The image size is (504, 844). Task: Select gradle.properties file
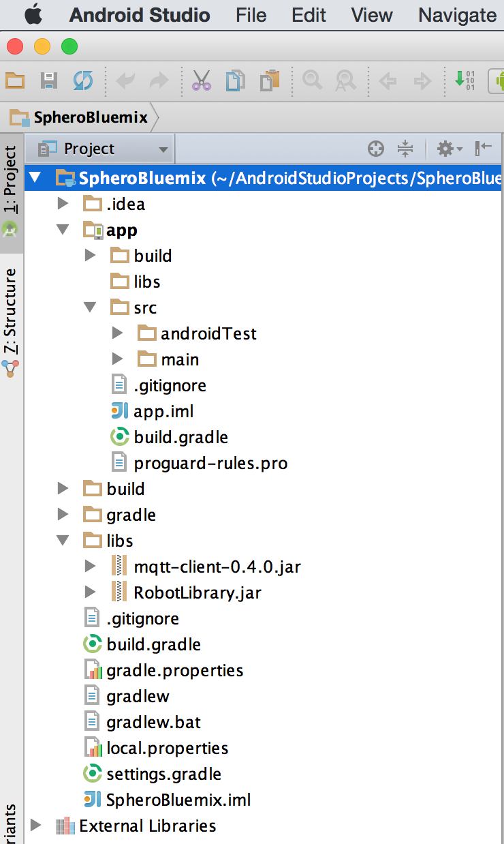[163, 670]
